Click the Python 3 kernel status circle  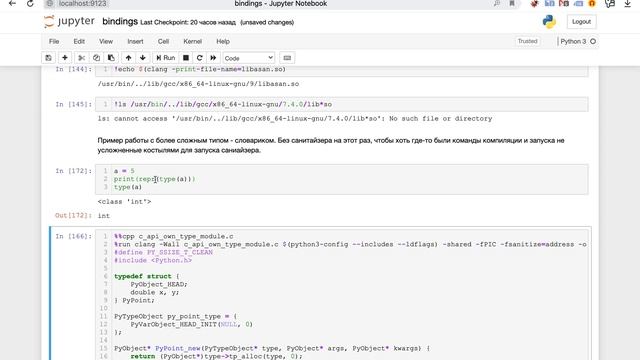(x=593, y=41)
